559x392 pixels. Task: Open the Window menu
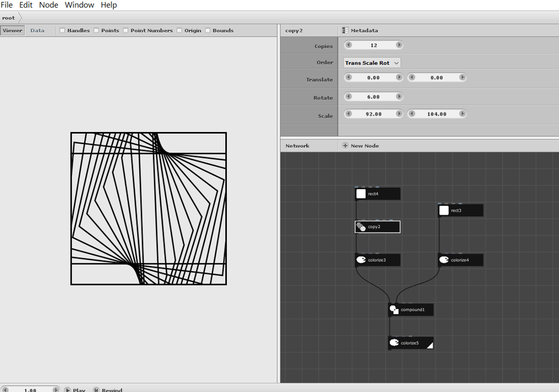(79, 5)
